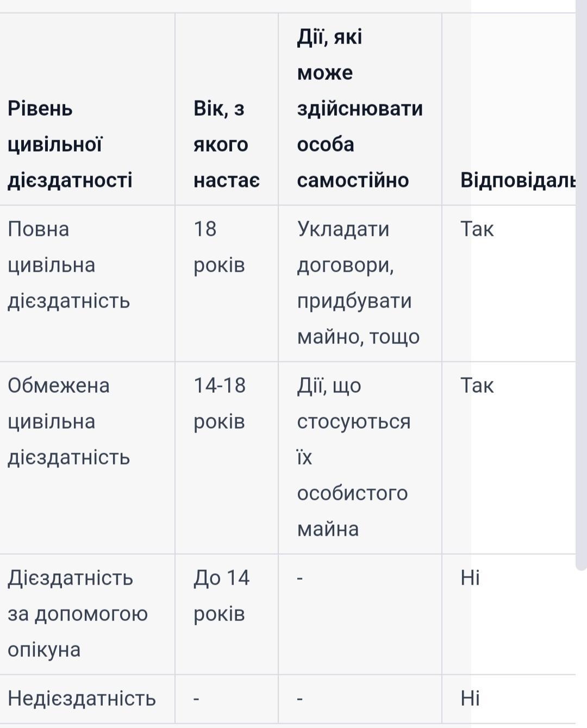Click the 'Рівень цивільної дієздатності' column header

coord(70,145)
